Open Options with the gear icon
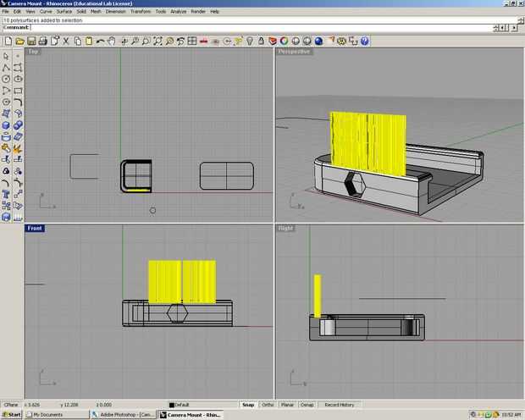This screenshot has width=525, height=420. tap(341, 41)
